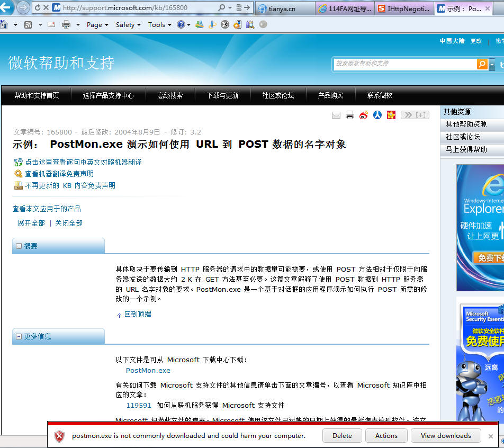Click the Print icon in command bar
This screenshot has width=504, height=448.
pos(66,24)
